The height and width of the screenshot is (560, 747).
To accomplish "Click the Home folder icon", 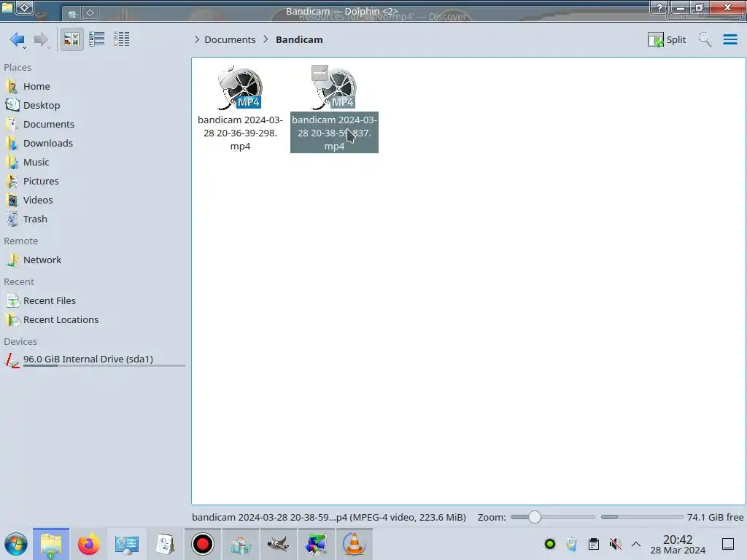I will [12, 86].
